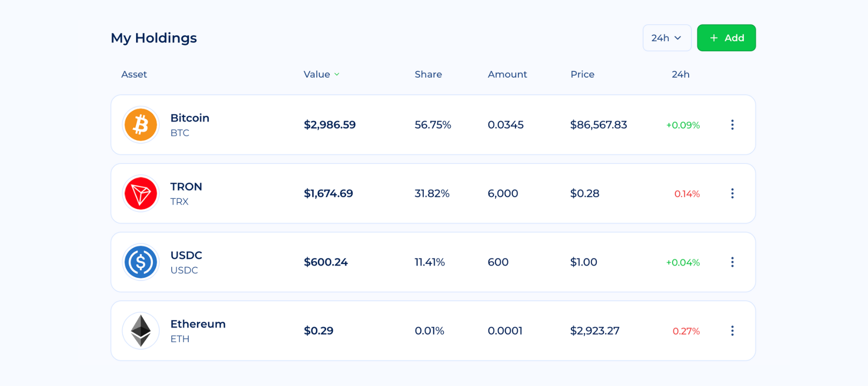
Task: Click the Bitcoin logo icon
Action: pyautogui.click(x=140, y=125)
